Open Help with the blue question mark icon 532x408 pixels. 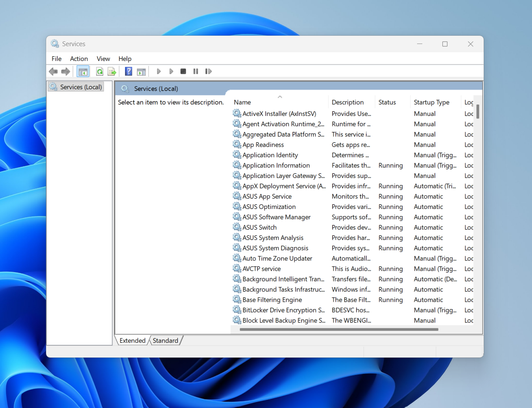(128, 71)
